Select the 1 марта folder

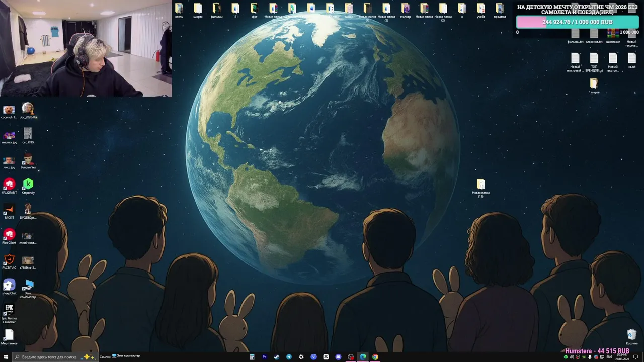pos(594,86)
